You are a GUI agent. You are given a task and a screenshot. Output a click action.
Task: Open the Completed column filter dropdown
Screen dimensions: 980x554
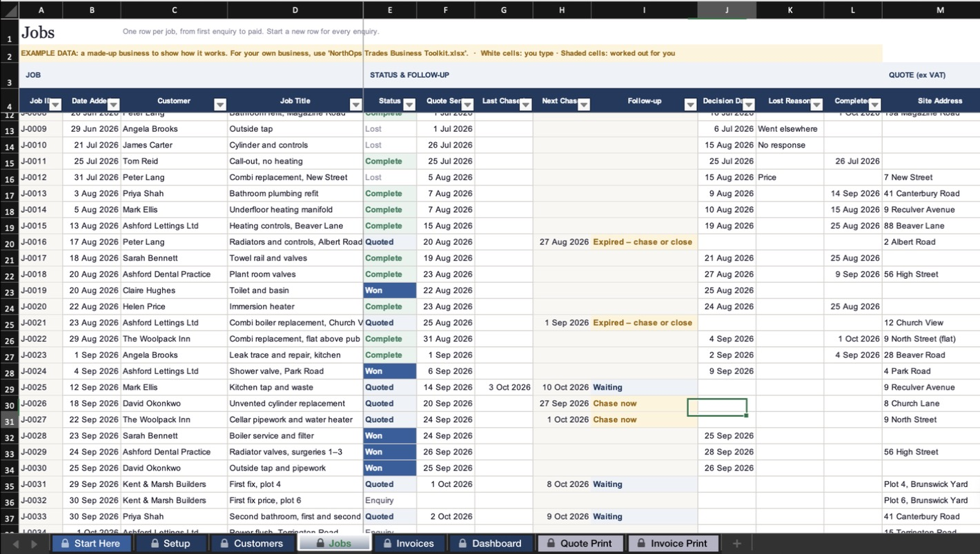tap(874, 105)
